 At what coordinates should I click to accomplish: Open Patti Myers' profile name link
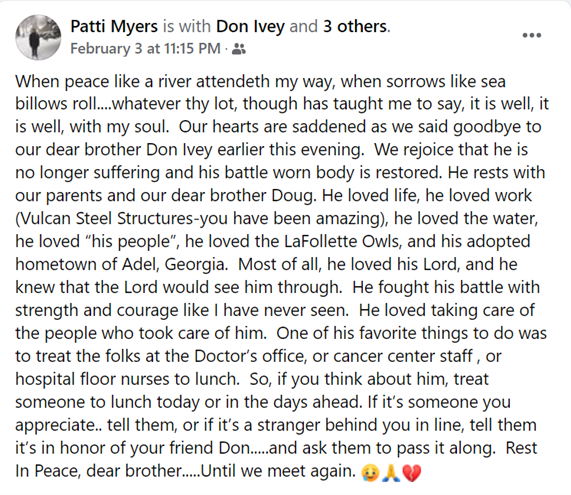pyautogui.click(x=114, y=26)
